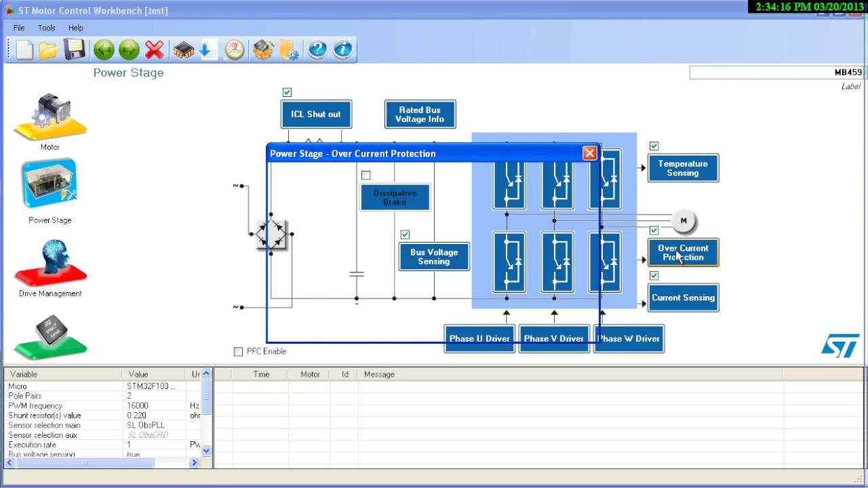
Task: Save project with the floppy disk icon
Action: 74,49
